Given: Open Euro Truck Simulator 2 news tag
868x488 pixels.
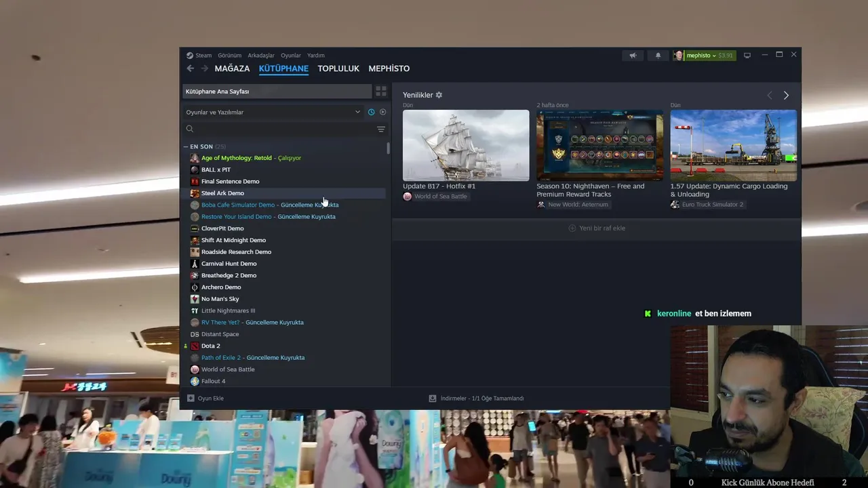Looking at the screenshot, I should [x=707, y=205].
